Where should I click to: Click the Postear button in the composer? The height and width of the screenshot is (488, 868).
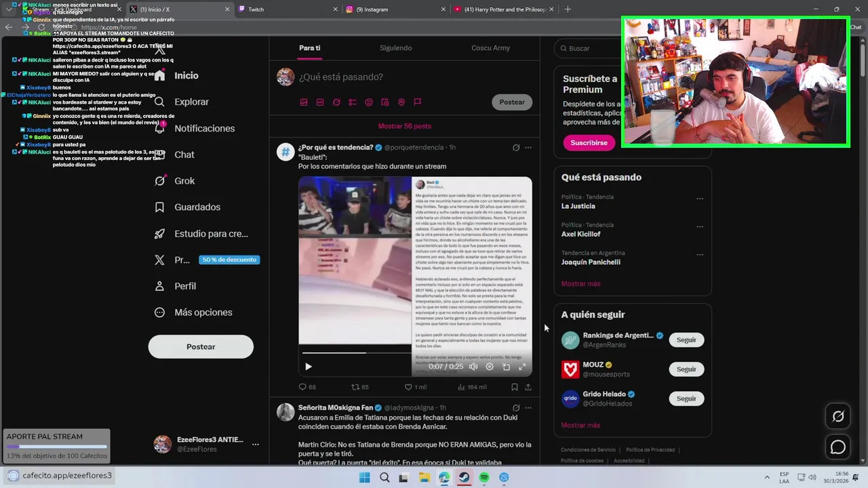[512, 102]
